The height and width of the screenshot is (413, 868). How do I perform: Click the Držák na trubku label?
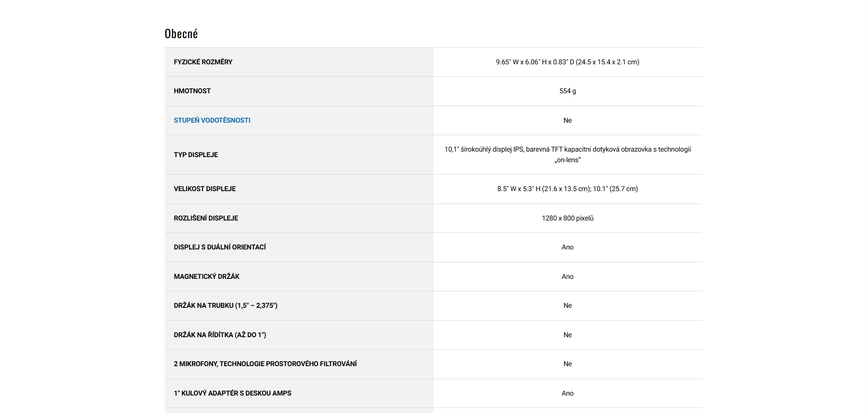pyautogui.click(x=225, y=306)
